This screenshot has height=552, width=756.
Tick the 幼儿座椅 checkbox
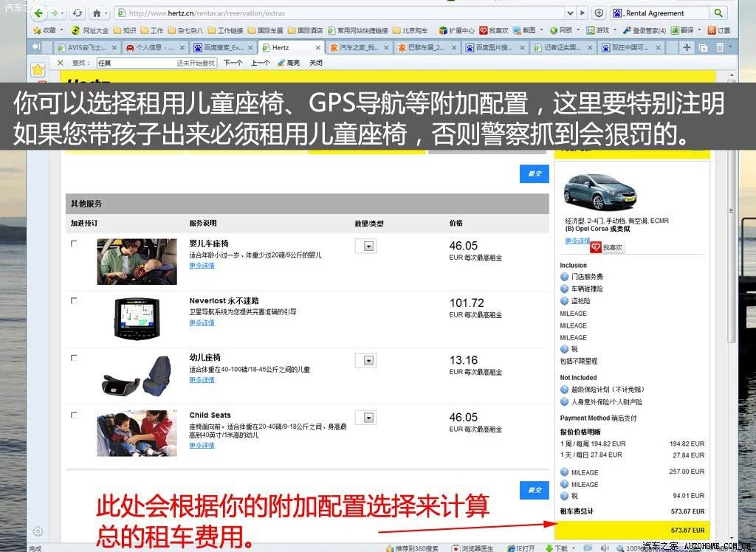pyautogui.click(x=74, y=358)
